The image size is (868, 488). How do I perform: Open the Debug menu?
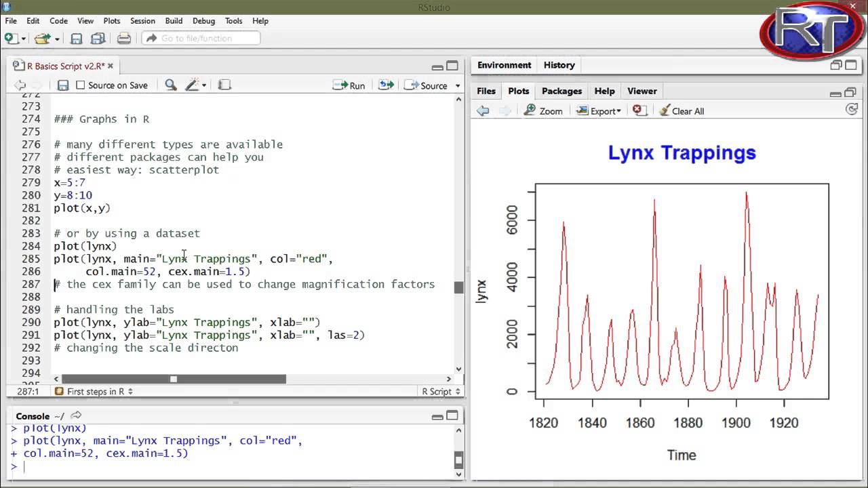pos(203,21)
